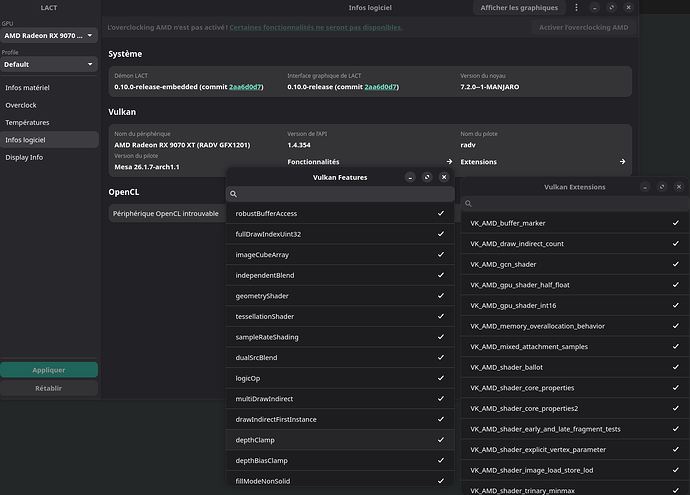
Task: Select Infos logiciel in sidebar
Action: 49,140
